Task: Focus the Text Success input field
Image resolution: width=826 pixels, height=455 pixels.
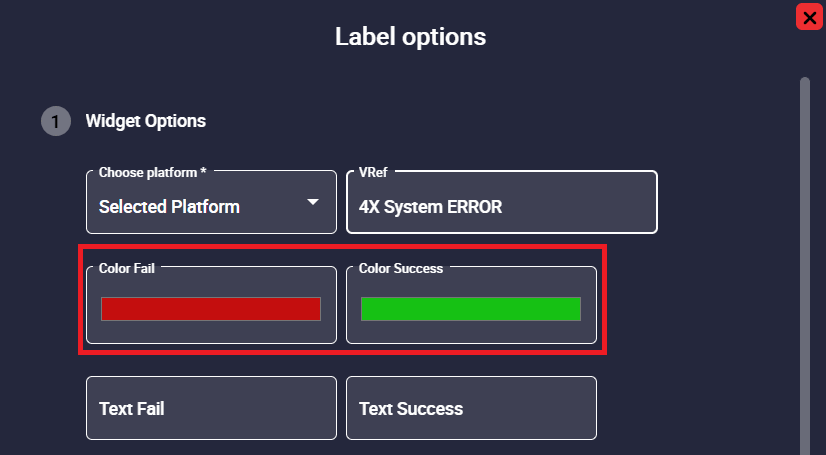Action: pyautogui.click(x=471, y=408)
